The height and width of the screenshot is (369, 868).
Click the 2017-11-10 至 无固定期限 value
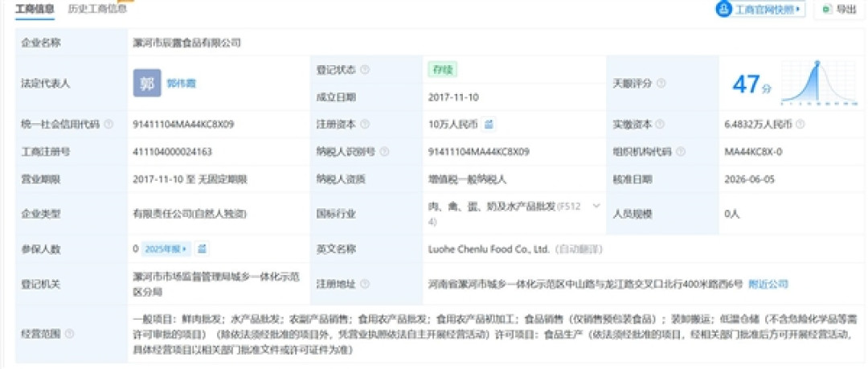190,179
